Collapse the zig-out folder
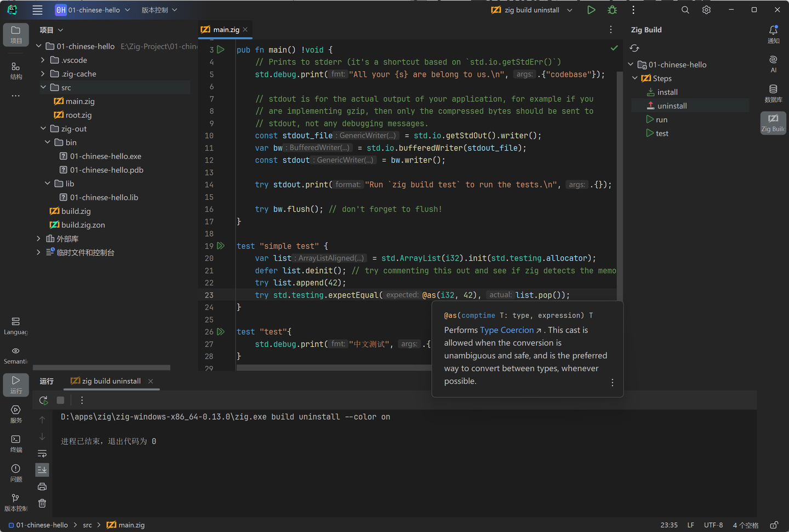The width and height of the screenshot is (789, 532). tap(43, 129)
